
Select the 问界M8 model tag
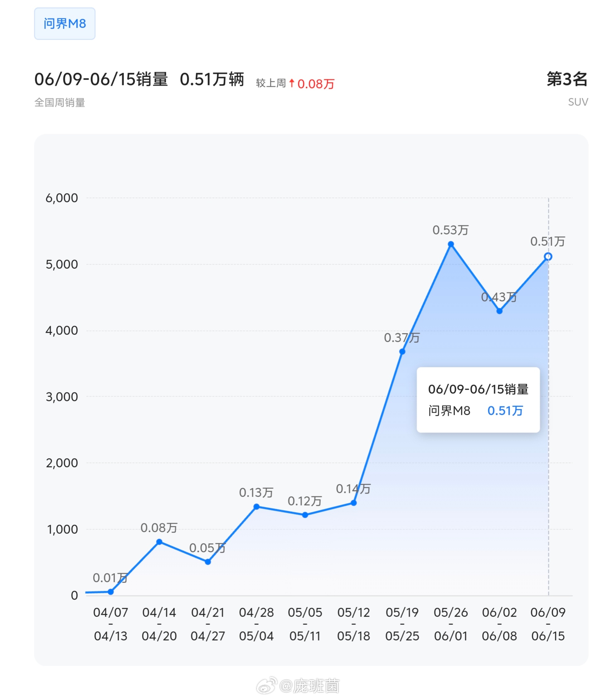tap(65, 24)
